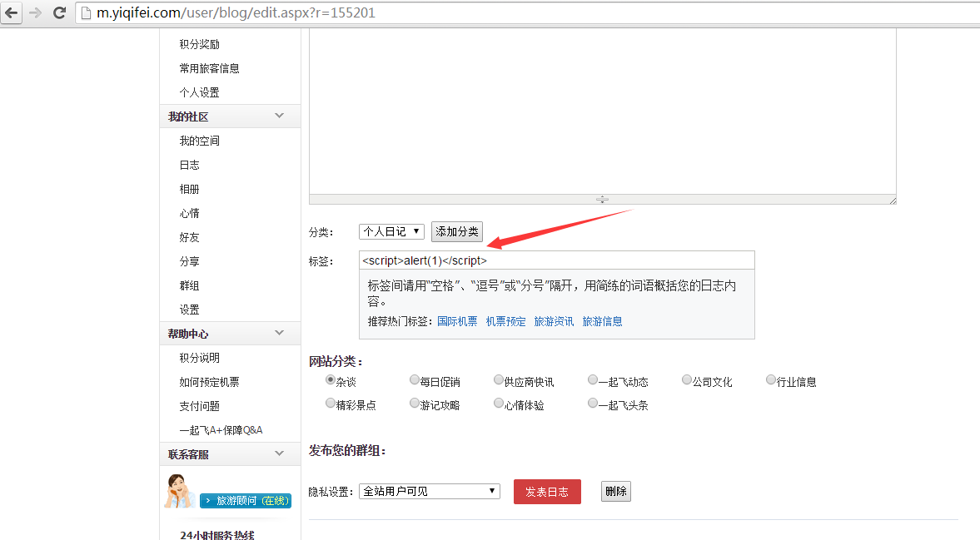Open 群组 sidebar link
980x540 pixels.
pos(189,285)
